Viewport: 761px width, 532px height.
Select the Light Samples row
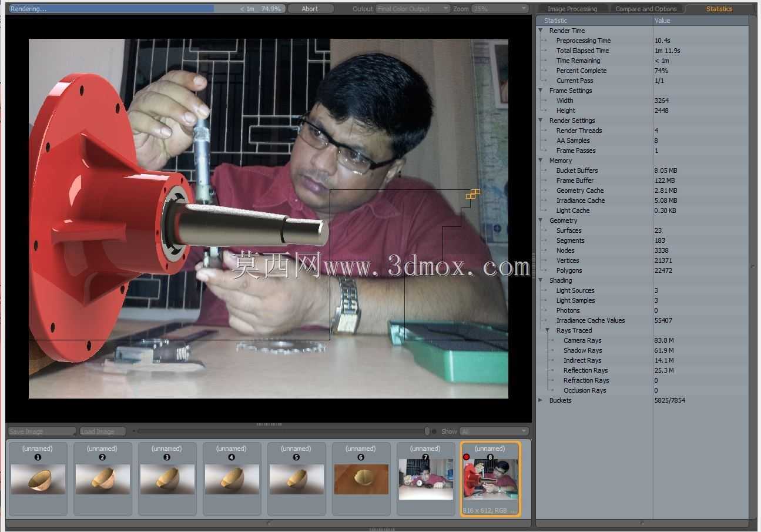tap(643, 300)
